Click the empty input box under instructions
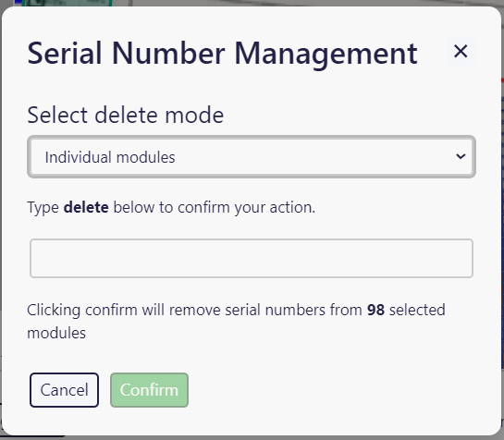 [x=252, y=258]
